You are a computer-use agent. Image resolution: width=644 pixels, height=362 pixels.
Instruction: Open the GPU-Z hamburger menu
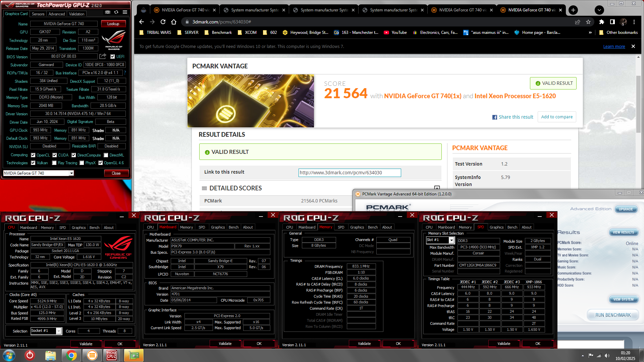pyautogui.click(x=125, y=12)
